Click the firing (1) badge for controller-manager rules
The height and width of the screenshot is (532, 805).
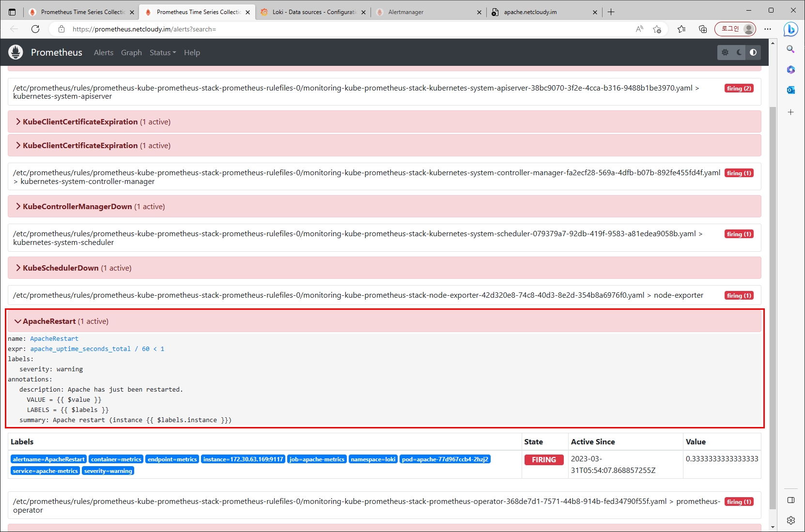tap(739, 173)
